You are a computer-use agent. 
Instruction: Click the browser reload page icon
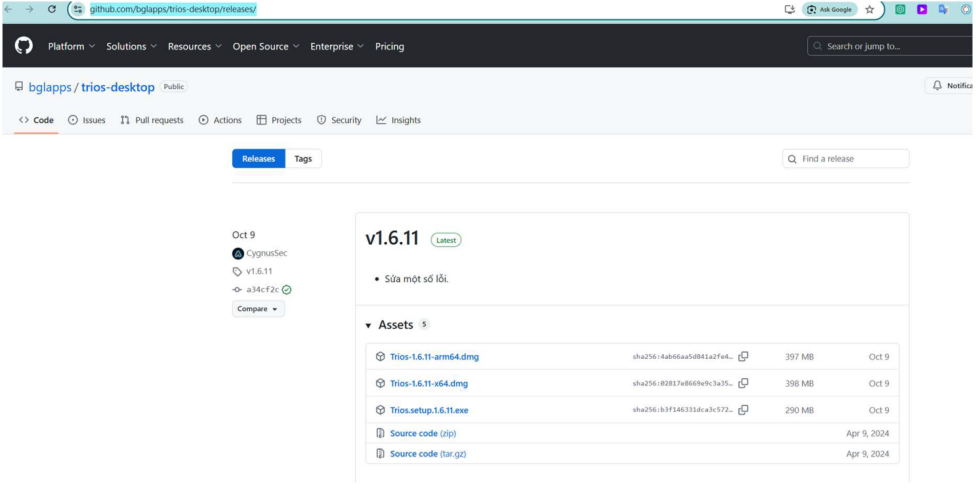[x=52, y=9]
